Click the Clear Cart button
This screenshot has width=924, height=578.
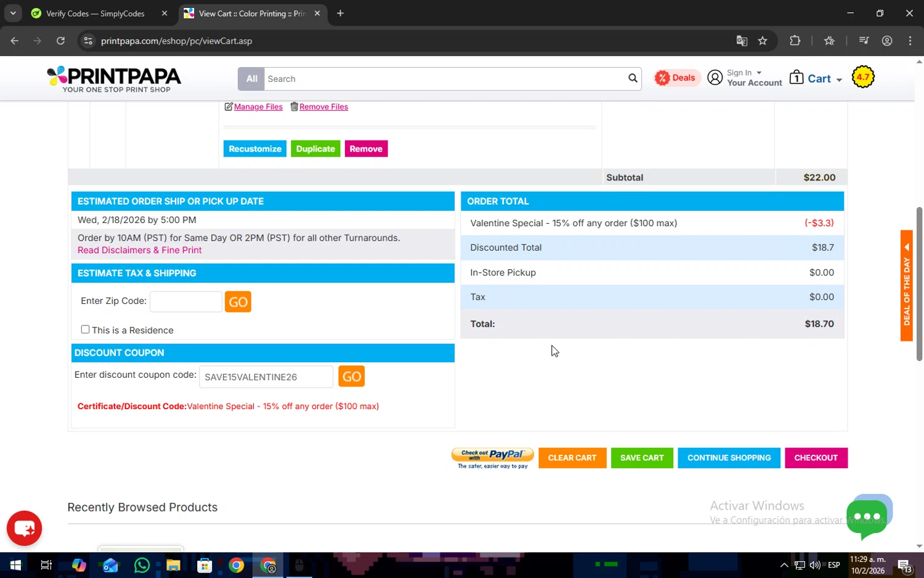[572, 458]
